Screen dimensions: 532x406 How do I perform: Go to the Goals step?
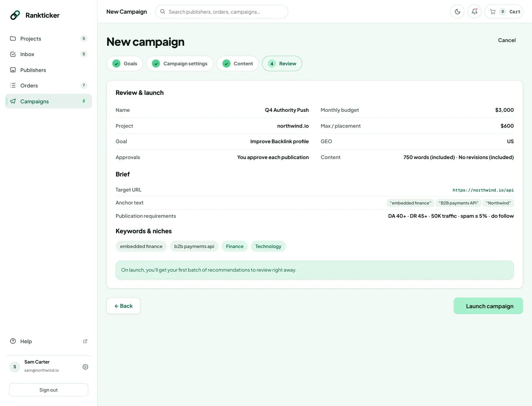pyautogui.click(x=125, y=63)
